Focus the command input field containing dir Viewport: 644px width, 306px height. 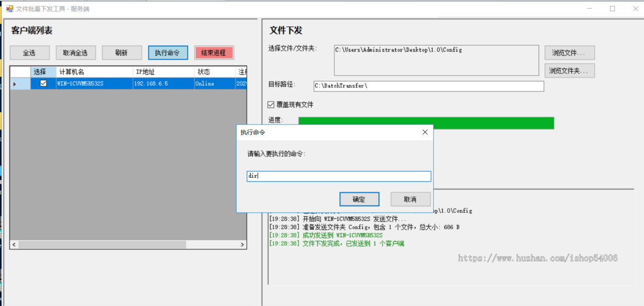(x=339, y=176)
